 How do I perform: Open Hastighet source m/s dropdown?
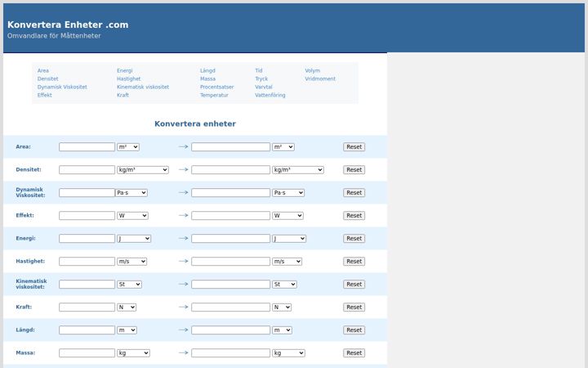point(131,262)
